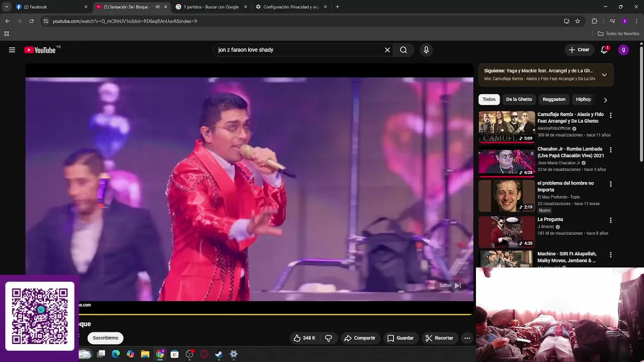Show more filter chips with right arrow
The width and height of the screenshot is (644, 362).
(605, 100)
